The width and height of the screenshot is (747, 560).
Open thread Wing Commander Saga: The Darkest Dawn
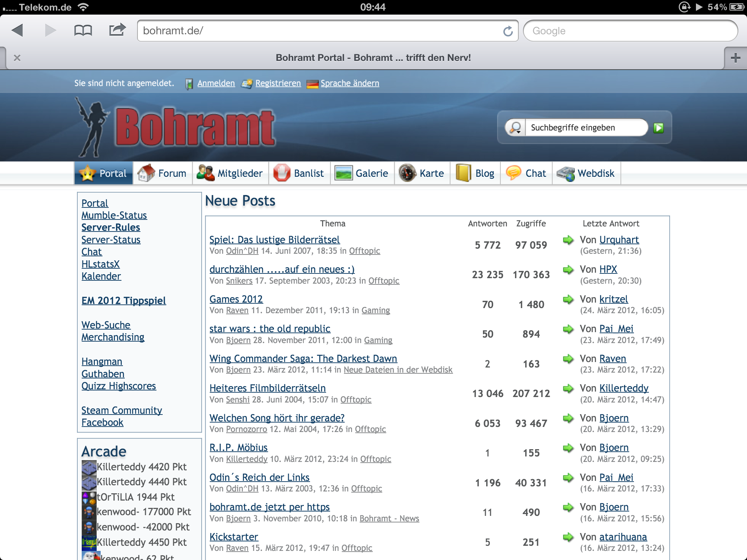tap(303, 359)
